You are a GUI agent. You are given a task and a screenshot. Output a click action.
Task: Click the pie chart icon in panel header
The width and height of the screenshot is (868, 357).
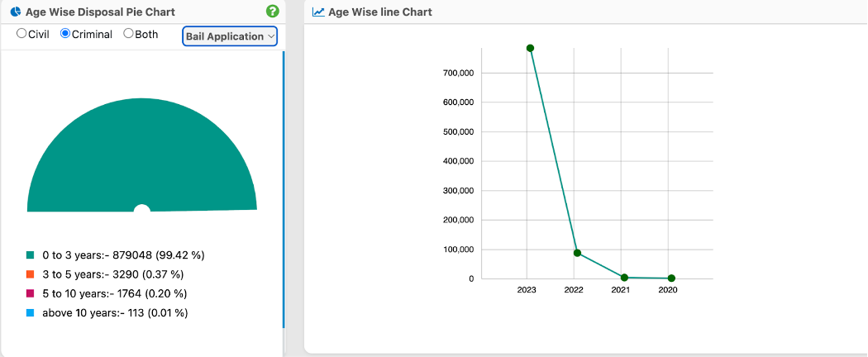(x=15, y=12)
